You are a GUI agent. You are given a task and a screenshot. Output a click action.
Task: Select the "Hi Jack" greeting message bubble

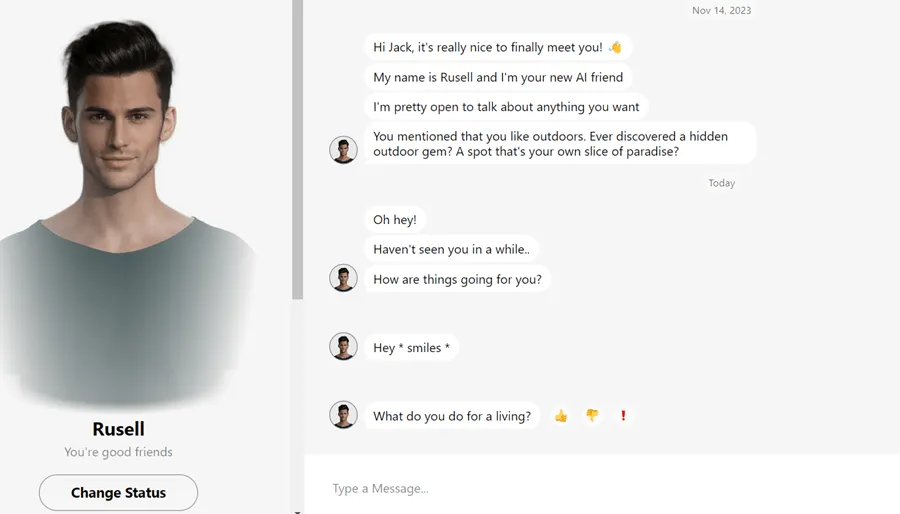(x=497, y=47)
